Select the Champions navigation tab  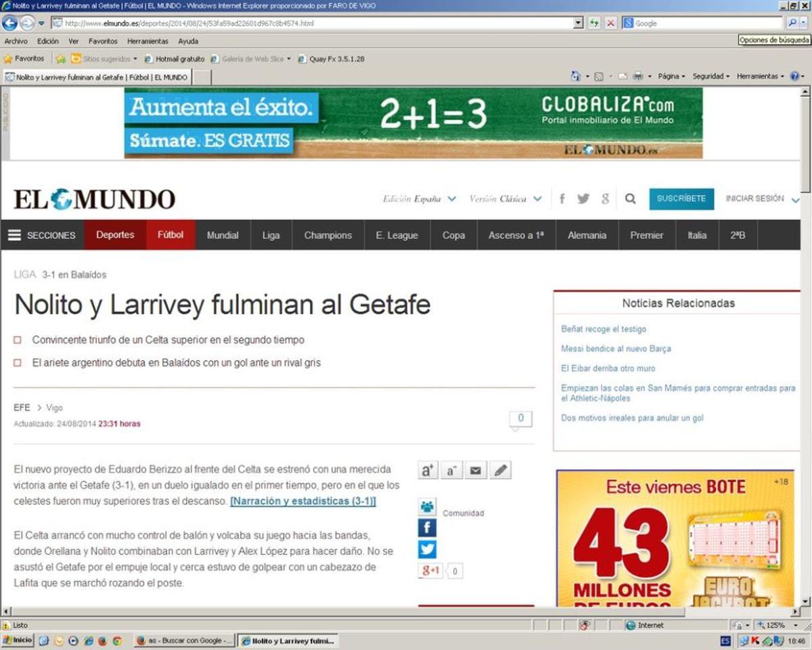(328, 236)
